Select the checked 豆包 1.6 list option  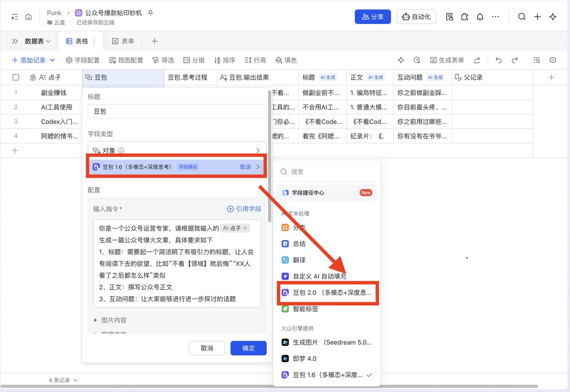coord(327,375)
